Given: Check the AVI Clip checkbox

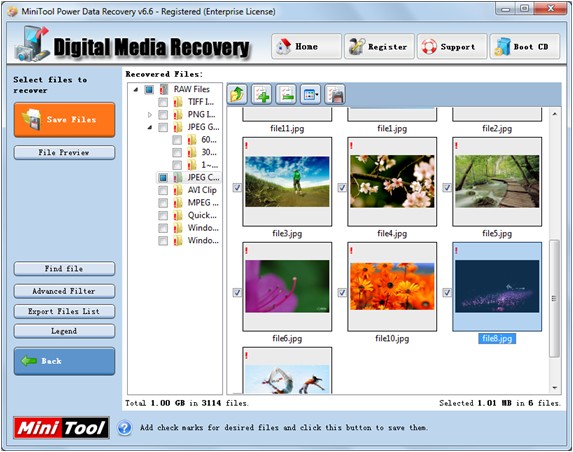Looking at the screenshot, I should tap(163, 190).
